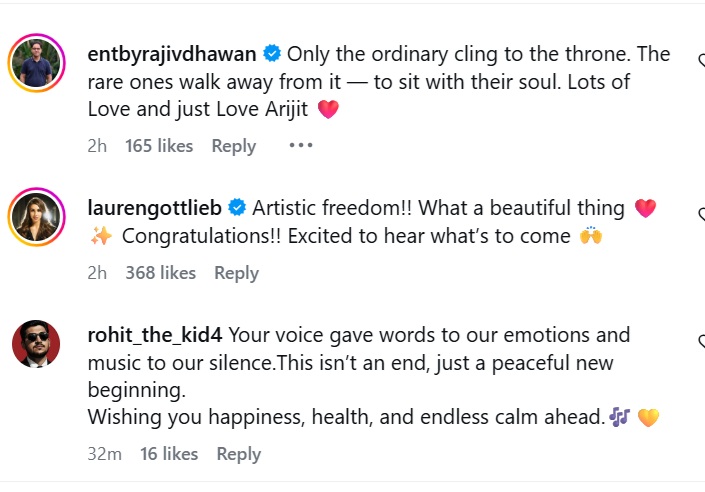
Task: Like the rohit_the_kid4 comment with heart icon
Action: tap(700, 342)
